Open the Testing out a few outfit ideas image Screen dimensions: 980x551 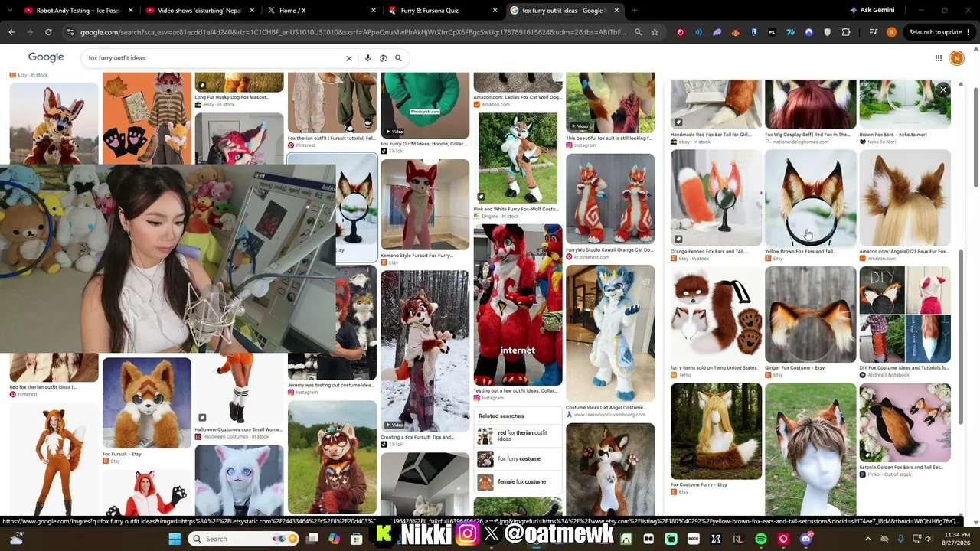[518, 305]
